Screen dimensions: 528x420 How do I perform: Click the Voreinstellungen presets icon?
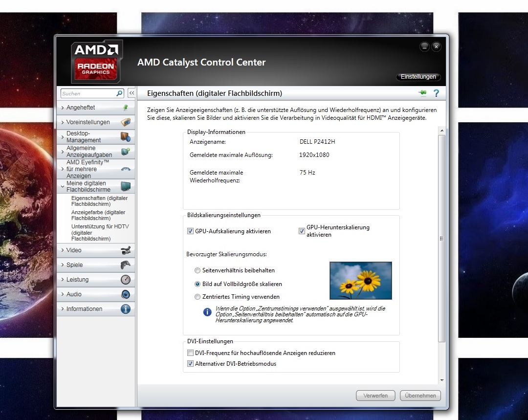pyautogui.click(x=126, y=122)
